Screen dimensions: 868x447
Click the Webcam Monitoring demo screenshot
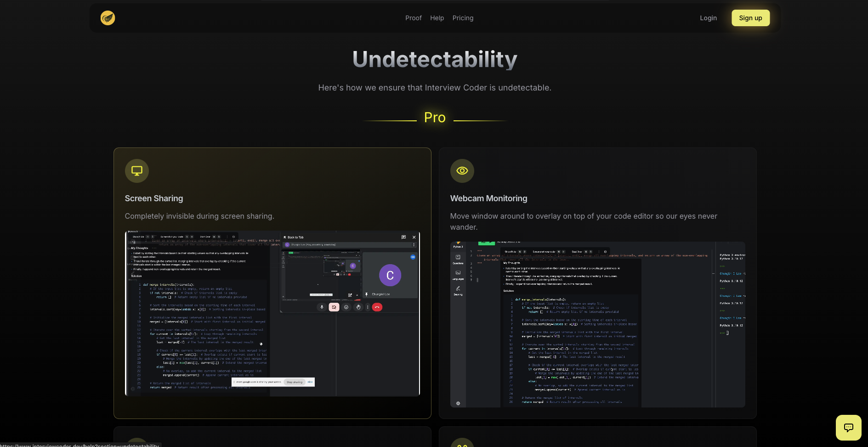pos(598,324)
